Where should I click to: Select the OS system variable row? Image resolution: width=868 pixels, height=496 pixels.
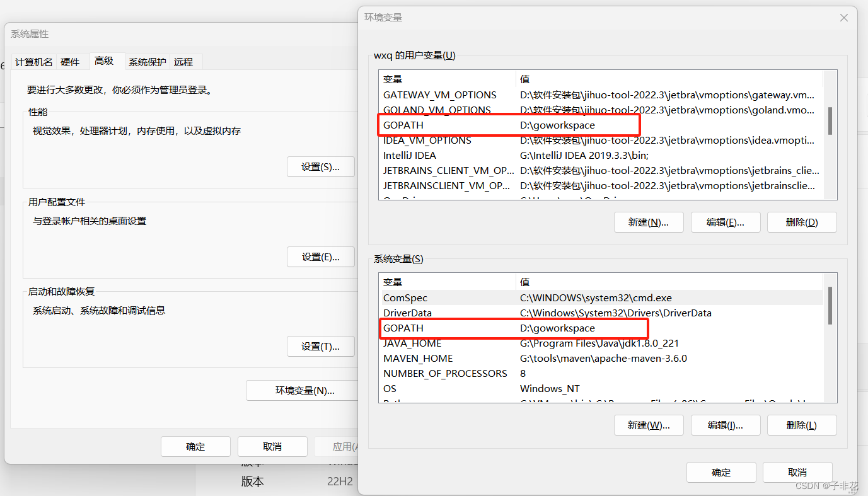pyautogui.click(x=601, y=388)
